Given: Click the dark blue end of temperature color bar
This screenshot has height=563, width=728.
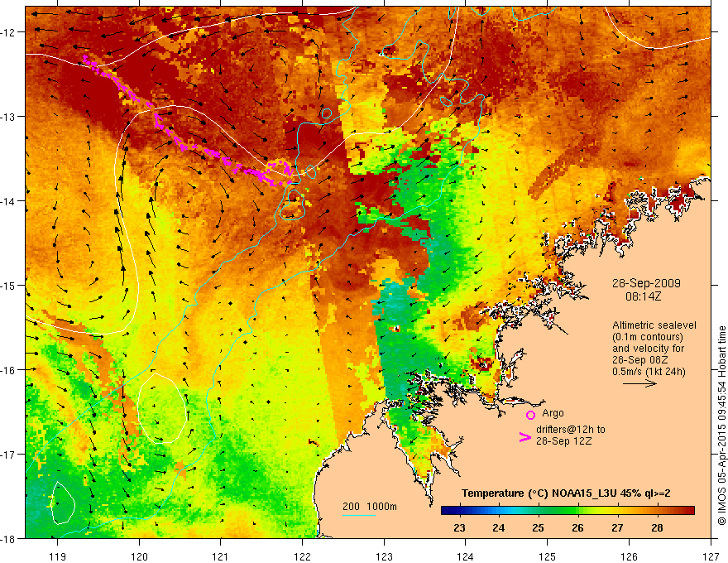Looking at the screenshot, I should coord(447,511).
